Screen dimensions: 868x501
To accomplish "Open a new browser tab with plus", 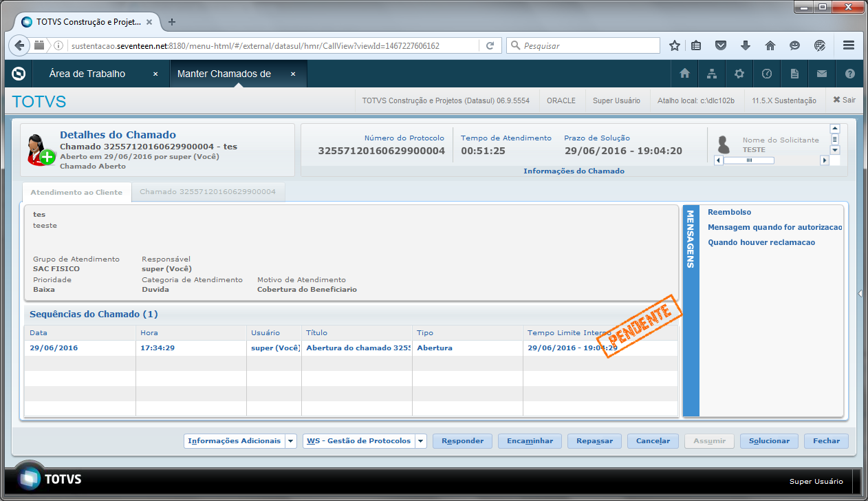I will click(172, 21).
